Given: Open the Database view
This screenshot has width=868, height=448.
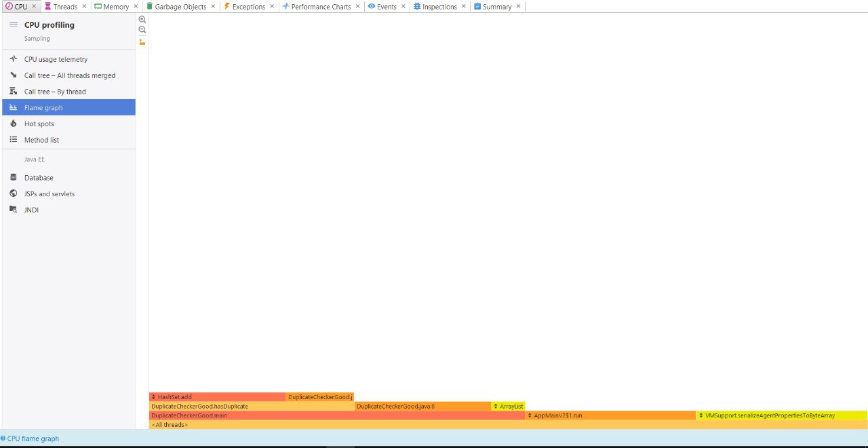Looking at the screenshot, I should pyautogui.click(x=68, y=177).
